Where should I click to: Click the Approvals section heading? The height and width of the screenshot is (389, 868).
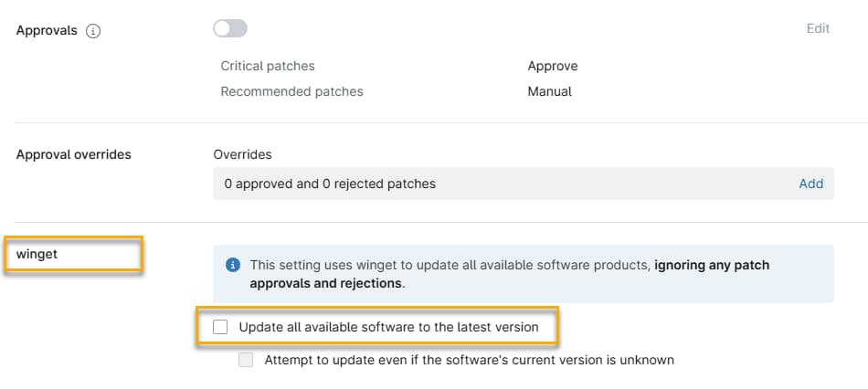click(x=47, y=29)
